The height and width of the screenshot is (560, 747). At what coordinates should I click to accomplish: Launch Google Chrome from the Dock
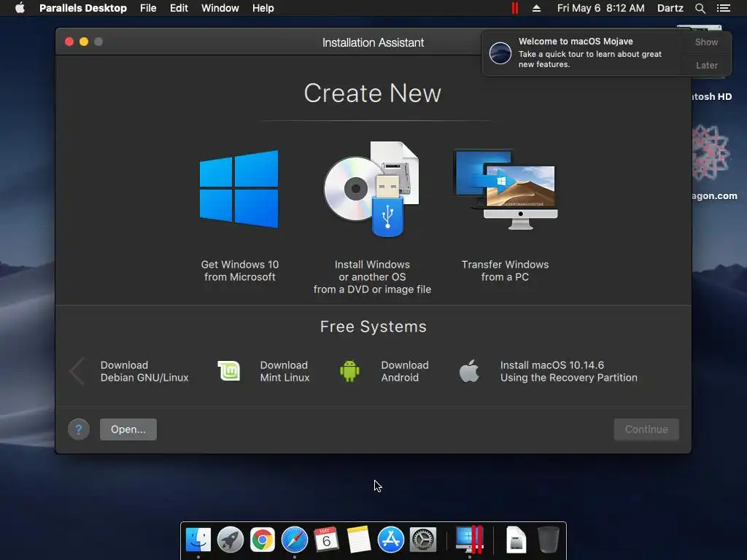point(263,540)
